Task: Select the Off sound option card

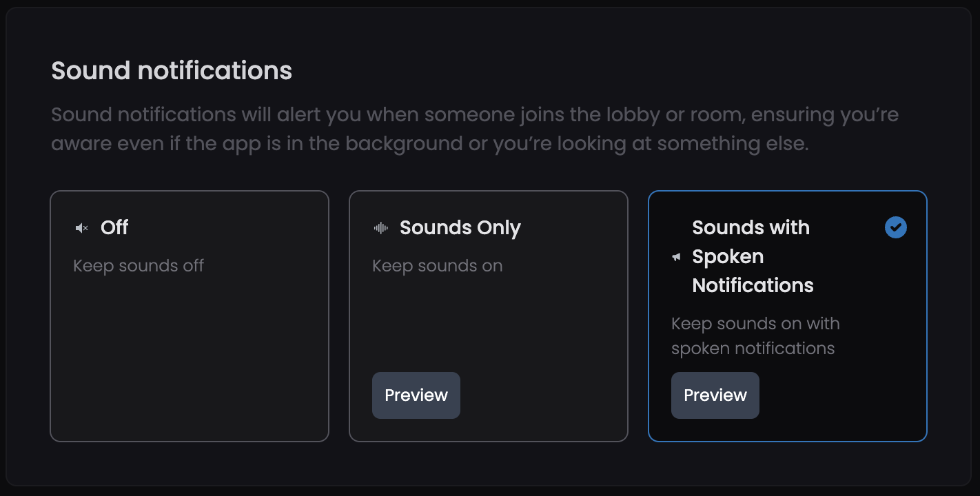Action: [x=190, y=316]
